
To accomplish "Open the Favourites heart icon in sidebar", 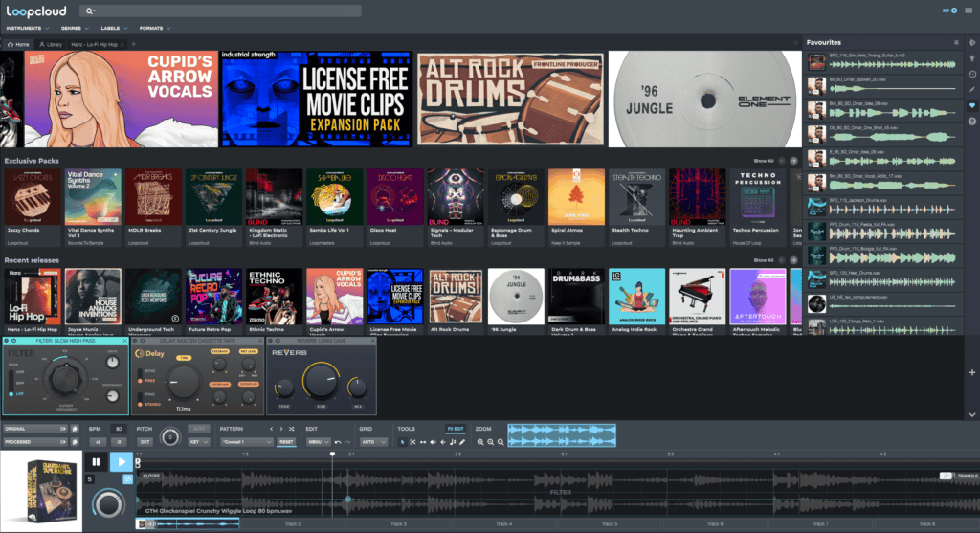I will point(972,106).
